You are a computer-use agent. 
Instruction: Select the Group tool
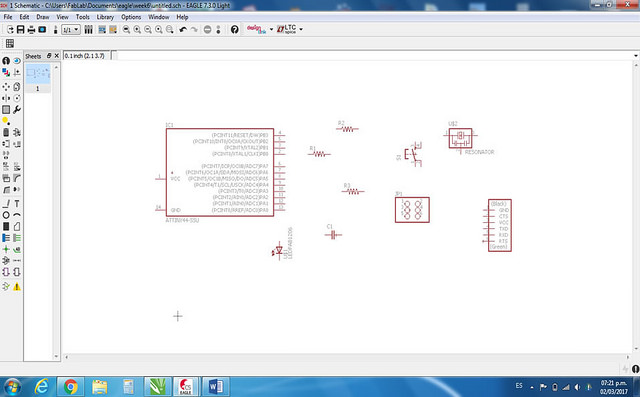click(x=6, y=109)
